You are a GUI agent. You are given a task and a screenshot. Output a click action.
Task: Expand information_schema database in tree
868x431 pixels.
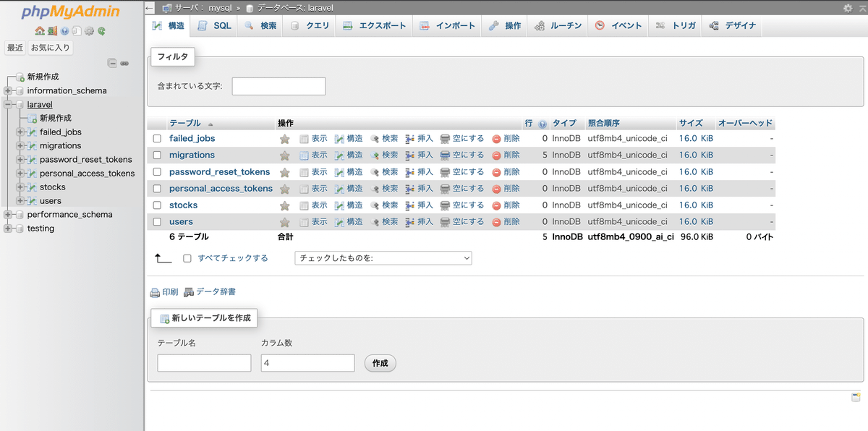8,91
